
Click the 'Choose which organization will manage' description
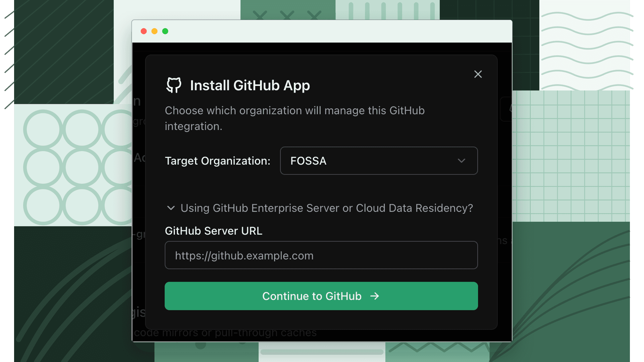(294, 118)
